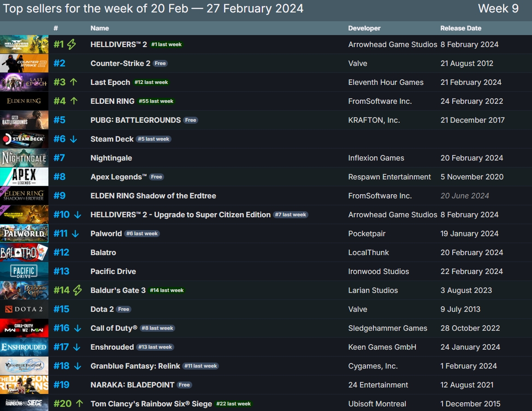Viewport: 532px width, 411px height.
Task: Sort by the Developer column header
Action: point(364,28)
